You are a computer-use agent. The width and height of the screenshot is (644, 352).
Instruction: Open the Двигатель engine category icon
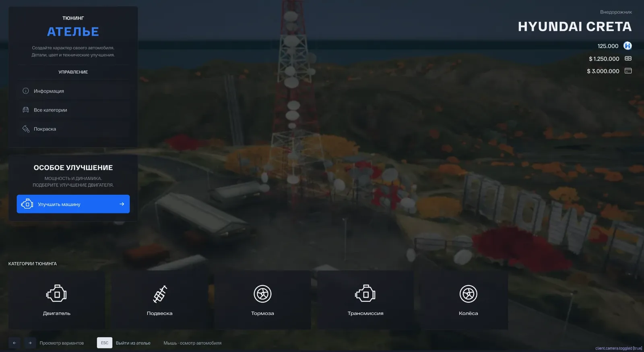[56, 294]
